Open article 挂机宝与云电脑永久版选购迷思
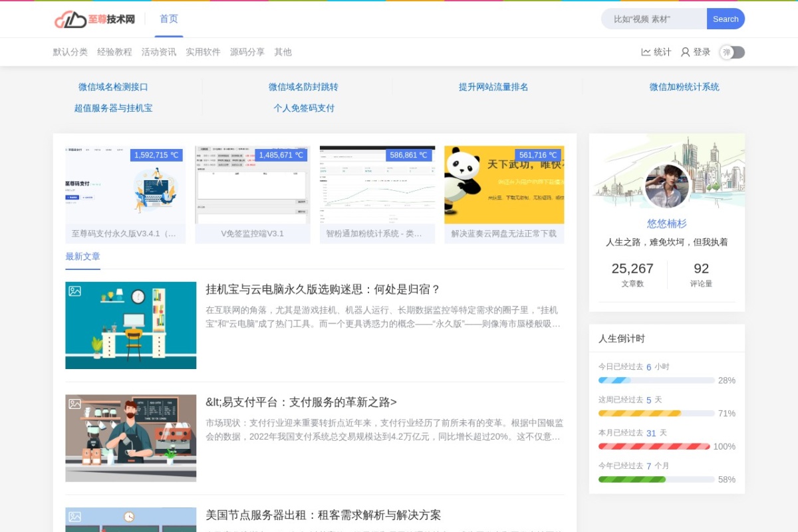Viewport: 798px width, 532px height. 323,289
